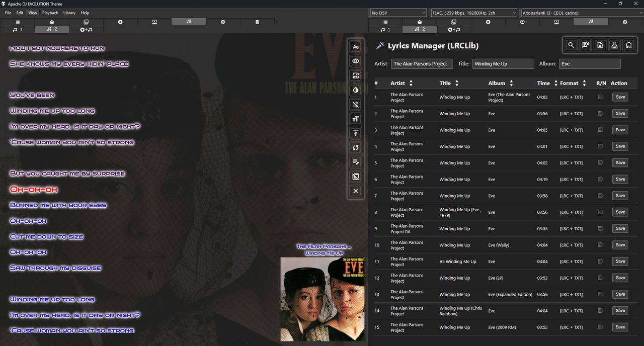
Task: Sort results by Time column arrows
Action: coord(555,83)
